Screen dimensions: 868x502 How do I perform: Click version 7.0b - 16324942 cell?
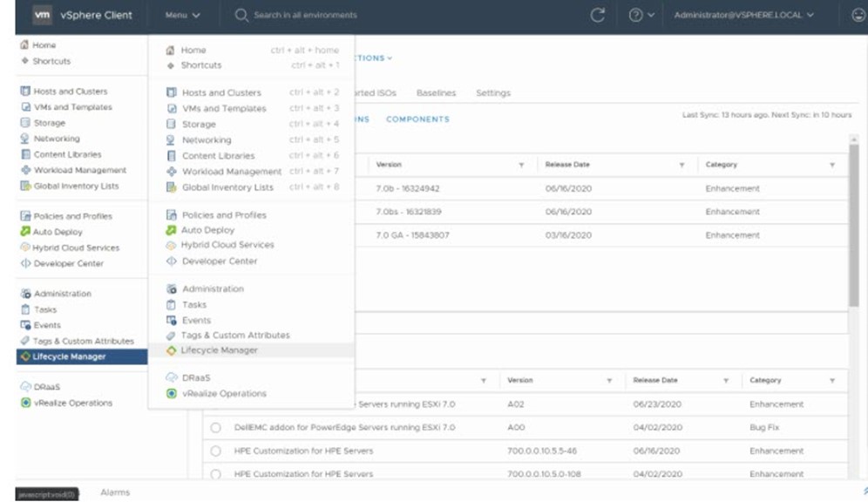[x=408, y=189]
